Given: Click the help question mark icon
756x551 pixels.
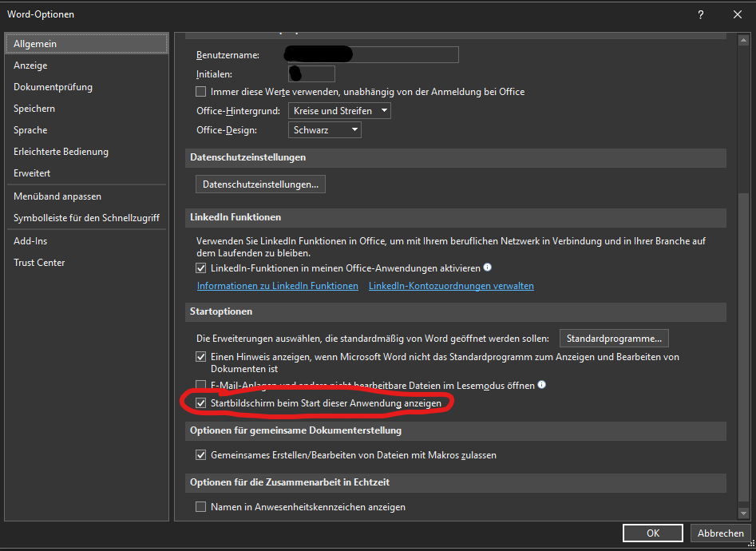Looking at the screenshot, I should click(701, 14).
